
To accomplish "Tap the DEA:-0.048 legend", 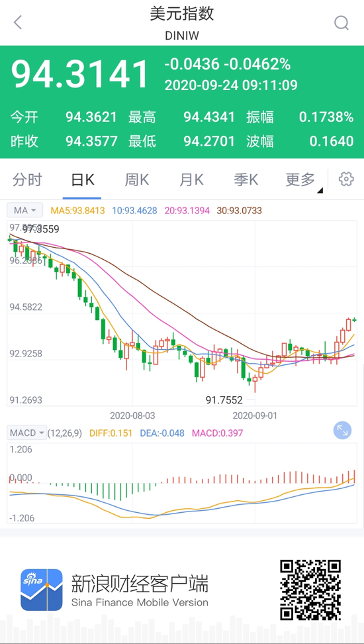I will 162,433.
